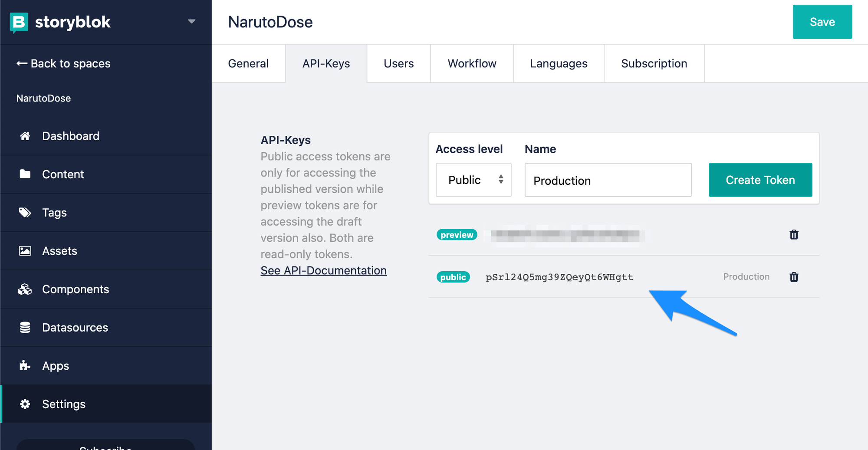Open the Access level dropdown

pos(473,180)
